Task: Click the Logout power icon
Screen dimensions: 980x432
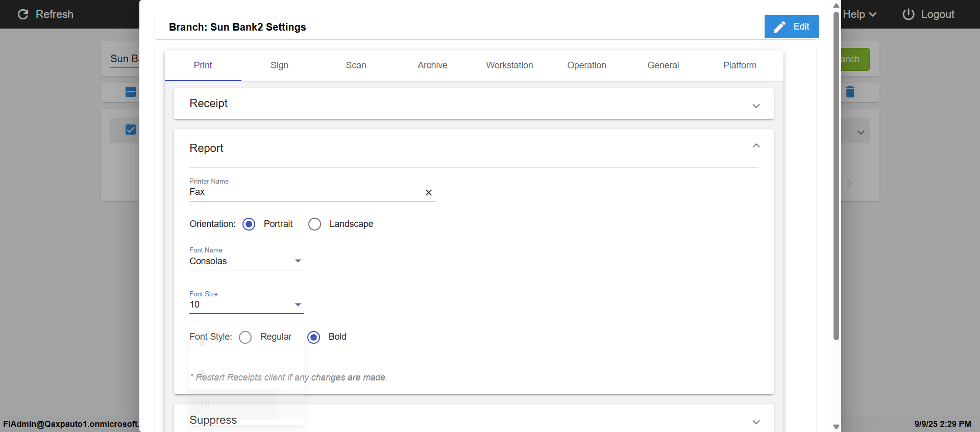Action: (908, 14)
